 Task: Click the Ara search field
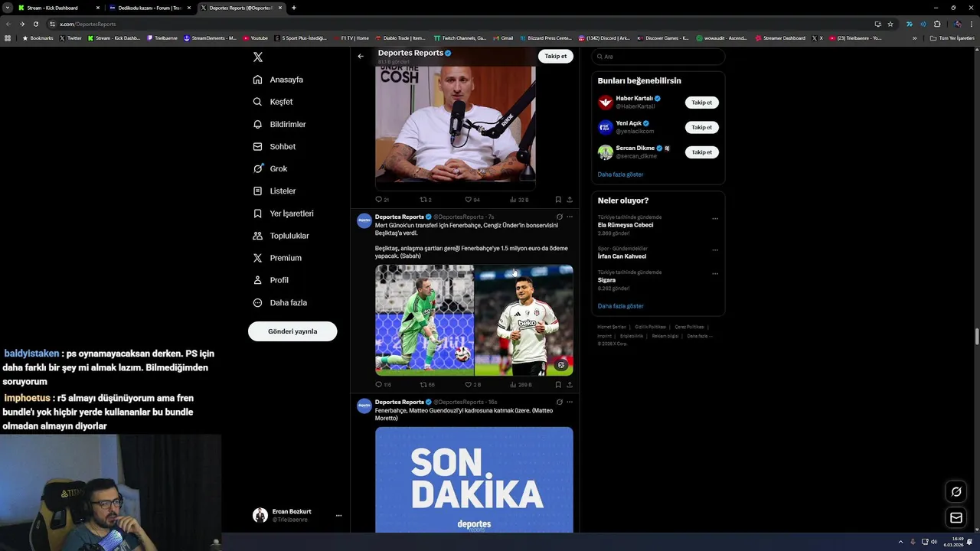pyautogui.click(x=658, y=57)
